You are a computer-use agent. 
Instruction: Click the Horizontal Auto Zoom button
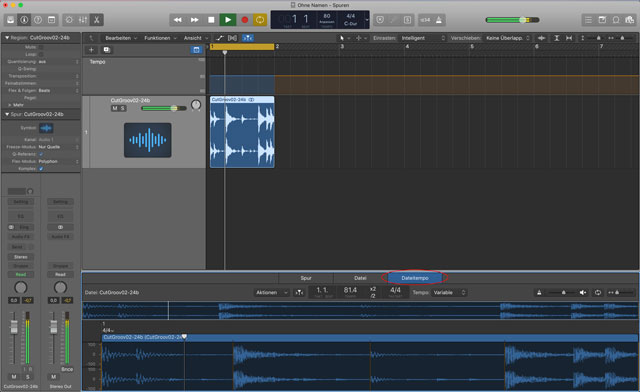pos(569,38)
